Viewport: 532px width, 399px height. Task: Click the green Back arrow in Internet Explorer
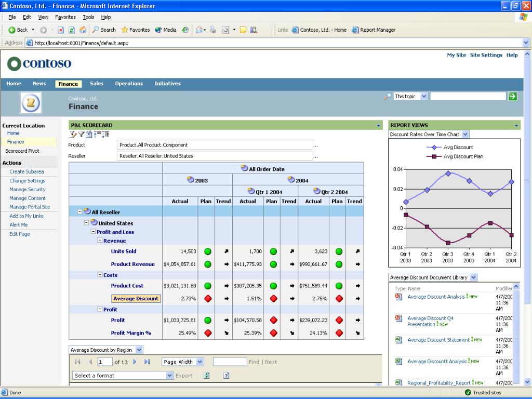[x=12, y=30]
